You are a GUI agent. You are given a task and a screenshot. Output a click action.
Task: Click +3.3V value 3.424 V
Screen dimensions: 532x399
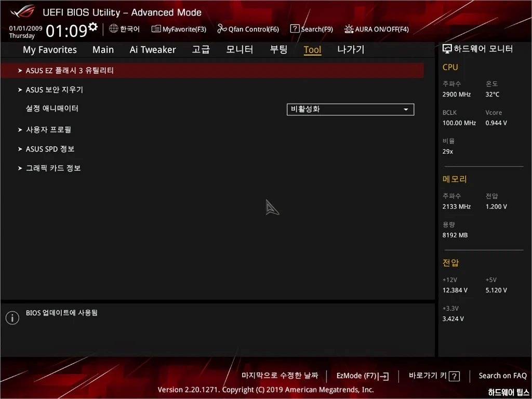point(453,319)
